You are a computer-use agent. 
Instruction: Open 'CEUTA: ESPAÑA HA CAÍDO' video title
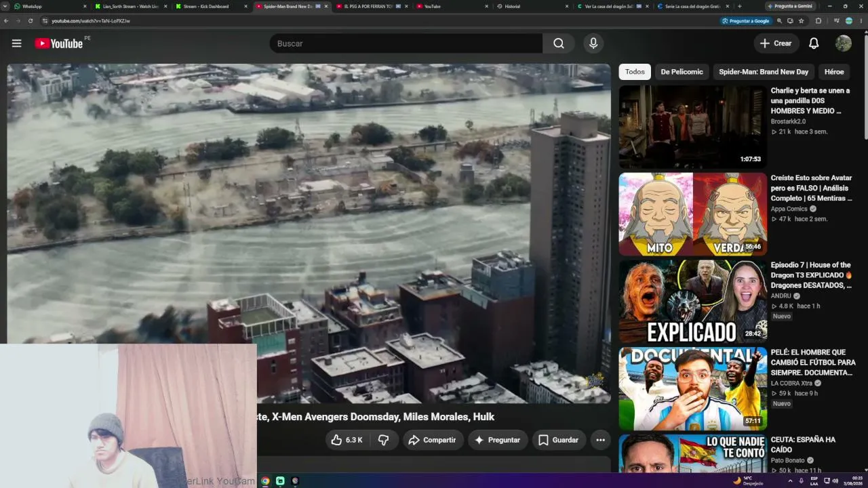[x=803, y=445]
